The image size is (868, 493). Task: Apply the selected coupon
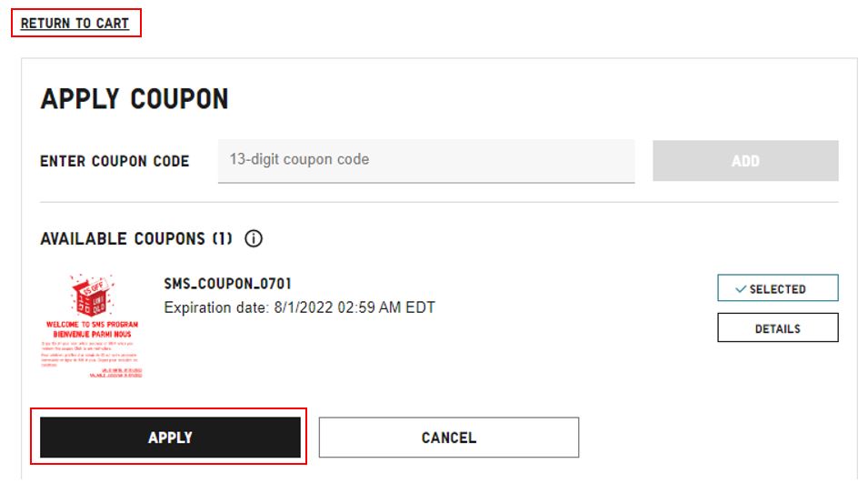tap(170, 438)
